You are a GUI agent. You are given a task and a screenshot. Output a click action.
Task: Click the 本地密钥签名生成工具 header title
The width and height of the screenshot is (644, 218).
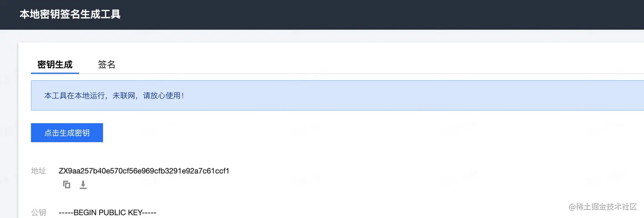pyautogui.click(x=70, y=14)
